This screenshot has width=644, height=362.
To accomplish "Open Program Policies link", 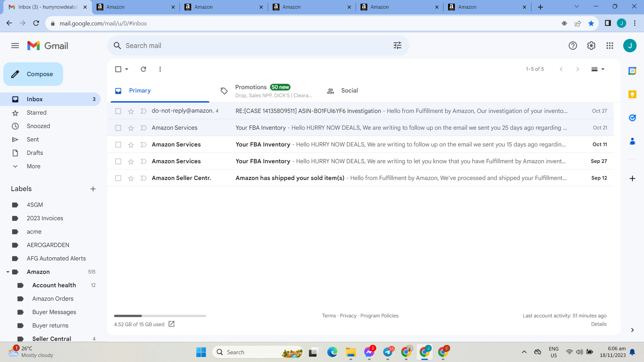I will coord(379,316).
